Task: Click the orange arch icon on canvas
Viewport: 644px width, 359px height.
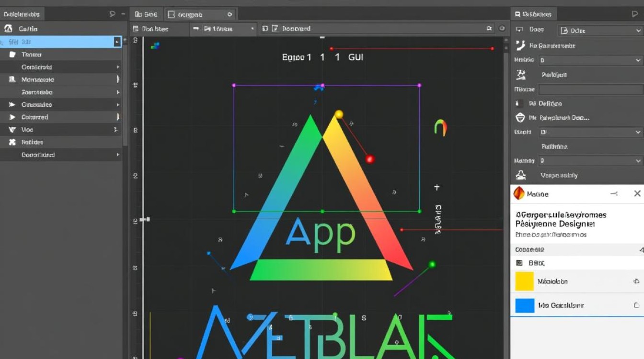Action: pyautogui.click(x=440, y=127)
